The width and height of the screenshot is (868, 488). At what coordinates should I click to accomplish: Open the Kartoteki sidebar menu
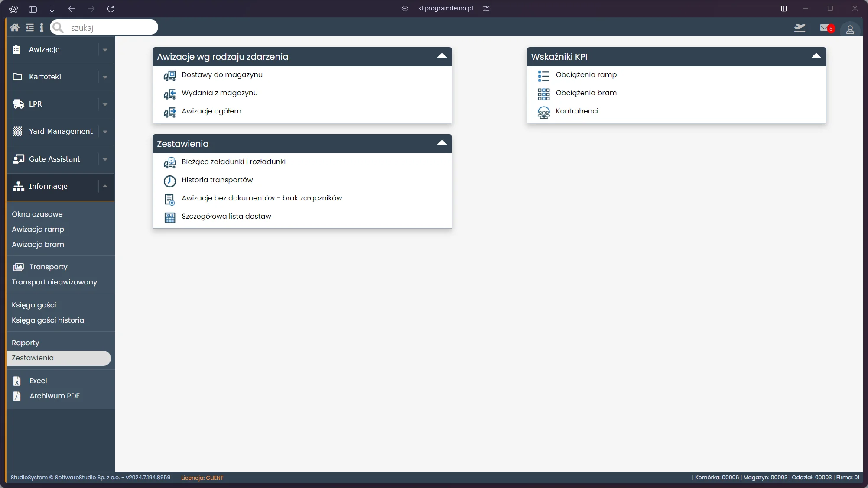tap(60, 77)
